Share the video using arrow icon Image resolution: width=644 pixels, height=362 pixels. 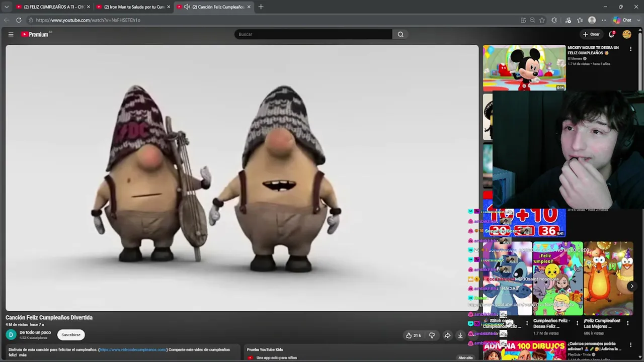click(x=447, y=335)
